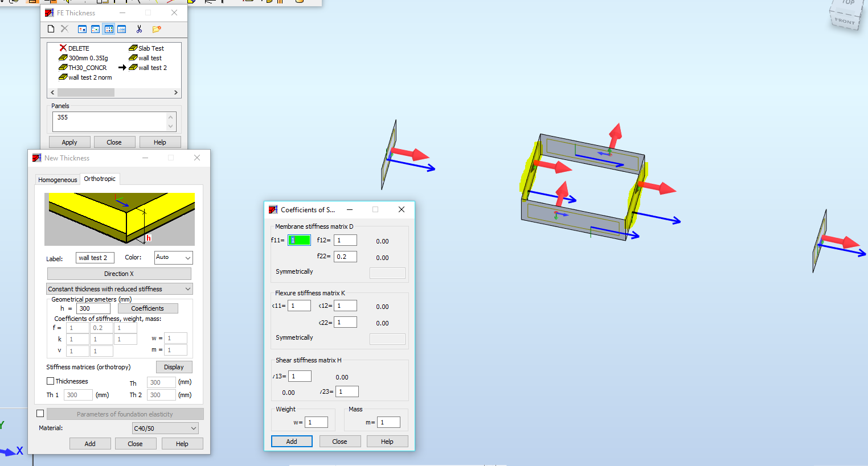Open the Material dropdown showing C40/50
This screenshot has width=868, height=466.
tap(165, 427)
